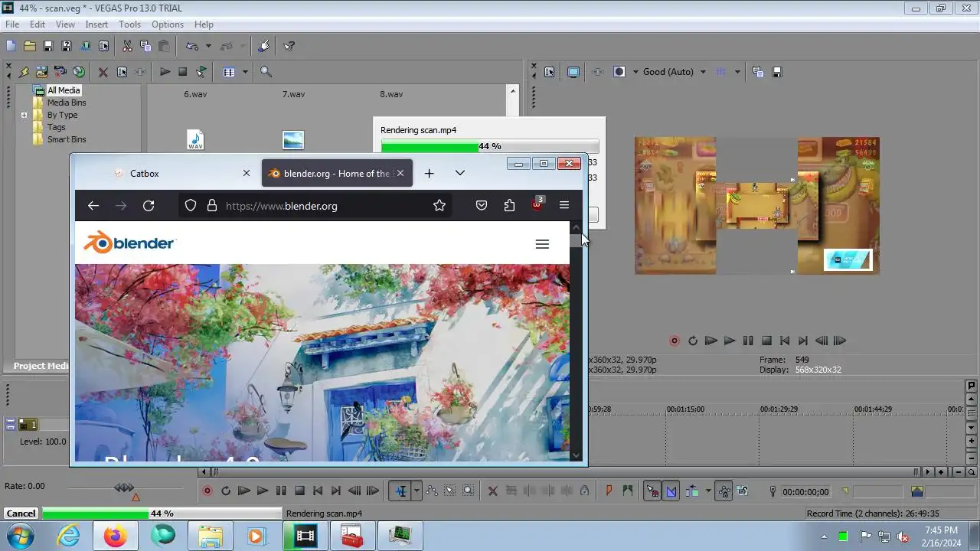Open new tab with plus button in Firefox

coord(429,173)
